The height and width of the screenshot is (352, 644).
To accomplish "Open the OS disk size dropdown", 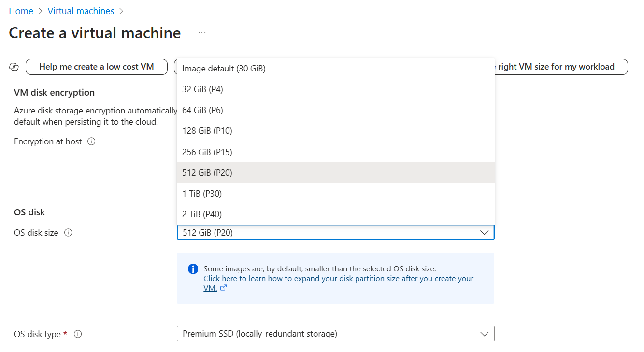I will pos(485,232).
